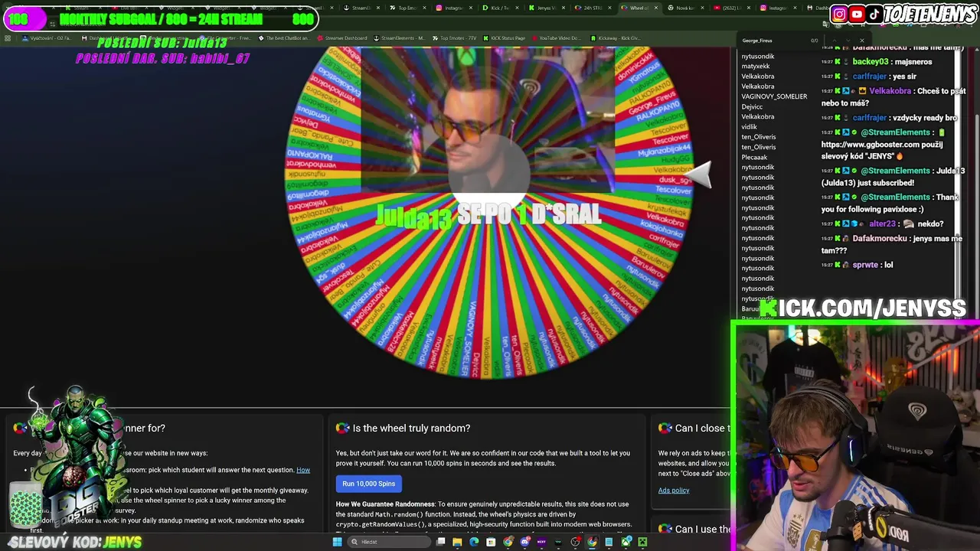Select the matyxekk entry in names list
Screen dimensions: 980x551
(756, 67)
